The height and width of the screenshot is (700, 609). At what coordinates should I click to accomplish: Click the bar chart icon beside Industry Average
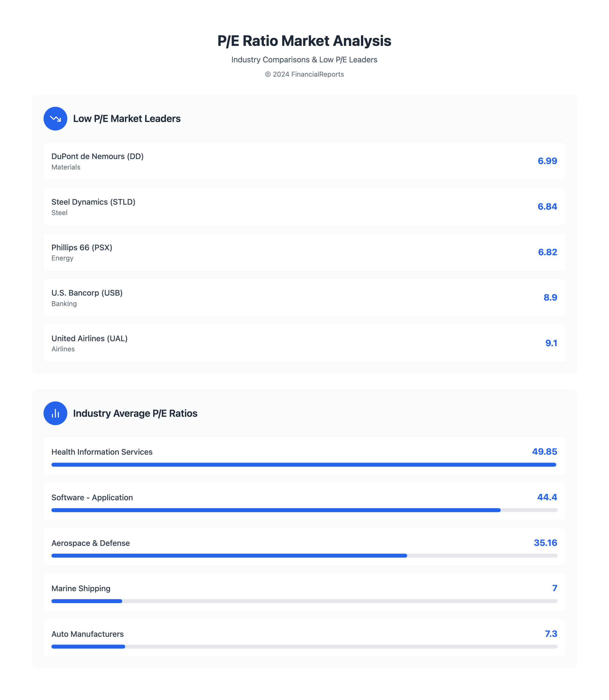[55, 413]
